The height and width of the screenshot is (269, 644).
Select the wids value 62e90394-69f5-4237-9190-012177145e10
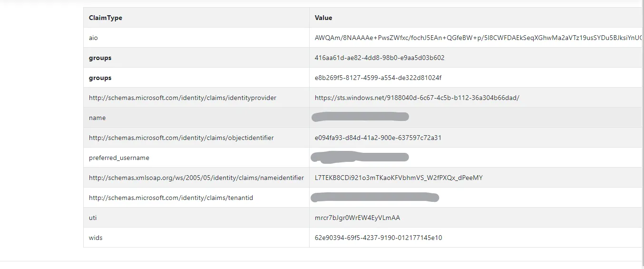pyautogui.click(x=378, y=238)
